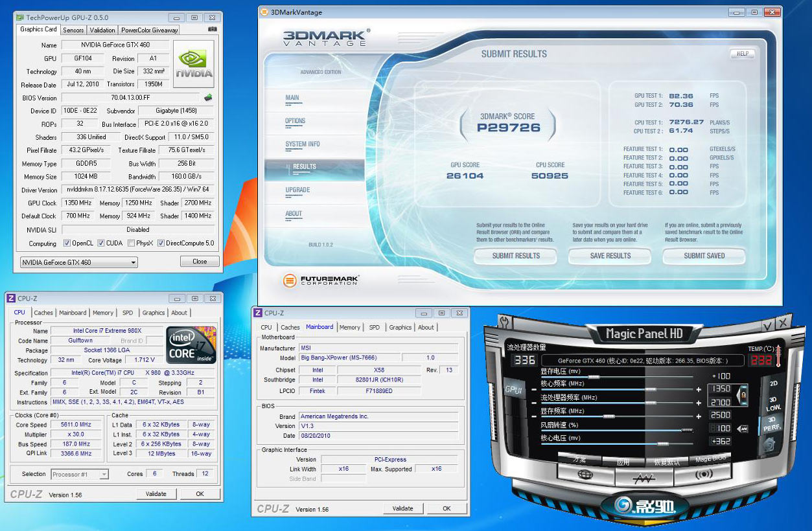This screenshot has width=812, height=531.
Task: Click the NVIDIA logo in GPU-Z
Action: (195, 65)
